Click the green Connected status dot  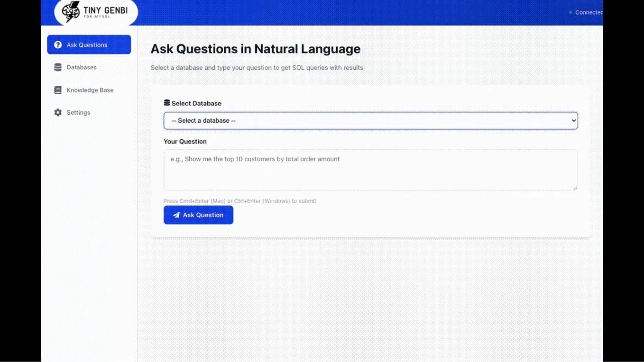pyautogui.click(x=570, y=12)
